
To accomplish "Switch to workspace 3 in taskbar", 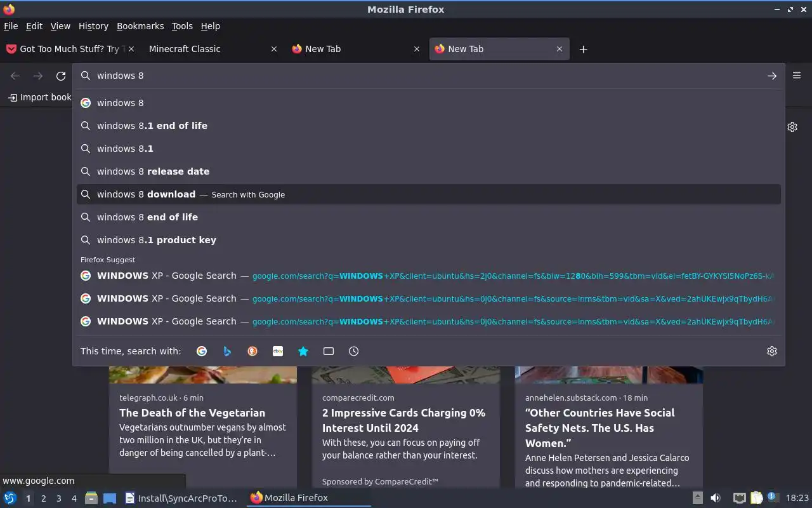I will click(x=58, y=498).
